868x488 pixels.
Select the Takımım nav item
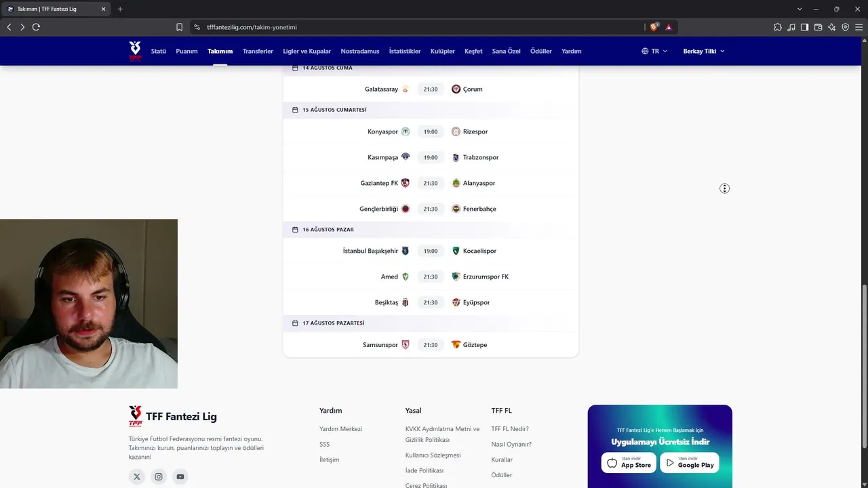point(220,51)
